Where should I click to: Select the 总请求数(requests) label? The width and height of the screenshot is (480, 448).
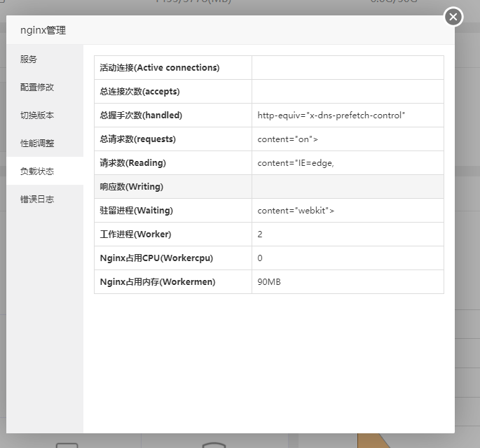coord(138,139)
